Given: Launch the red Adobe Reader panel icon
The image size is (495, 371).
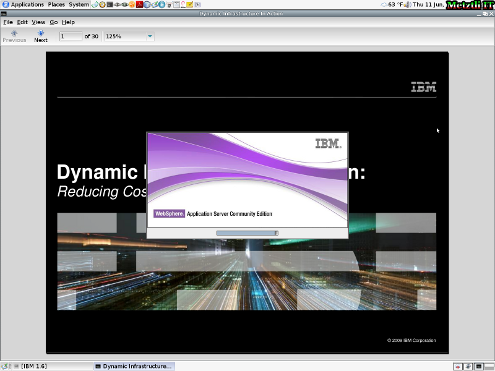Looking at the screenshot, I should [139, 4].
